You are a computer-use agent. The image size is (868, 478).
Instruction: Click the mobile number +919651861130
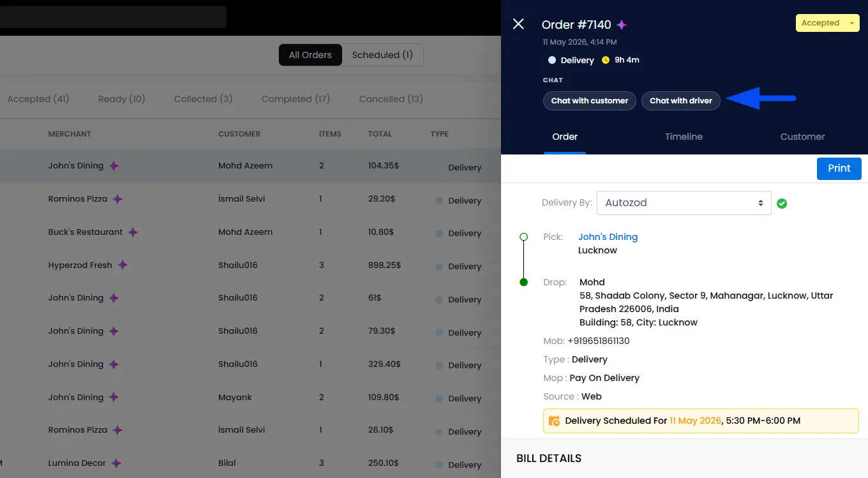click(598, 341)
